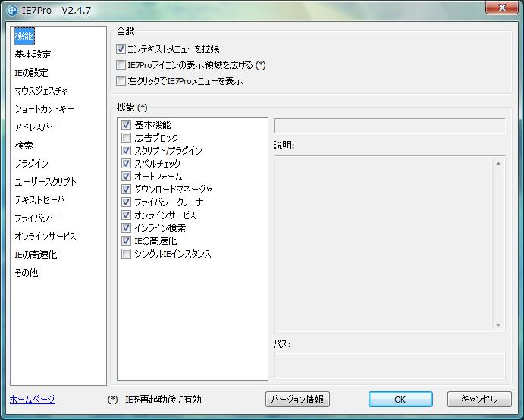
Task: Open IEの設定 category in sidebar
Action: [x=31, y=73]
